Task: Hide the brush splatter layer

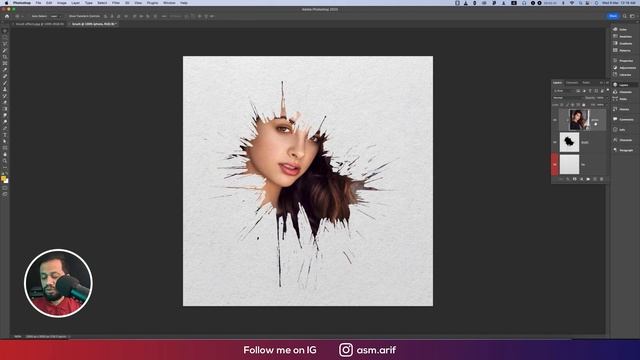Action: point(555,142)
